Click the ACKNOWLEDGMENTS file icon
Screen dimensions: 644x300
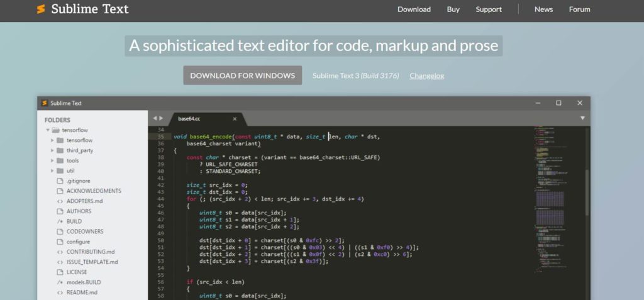point(60,191)
